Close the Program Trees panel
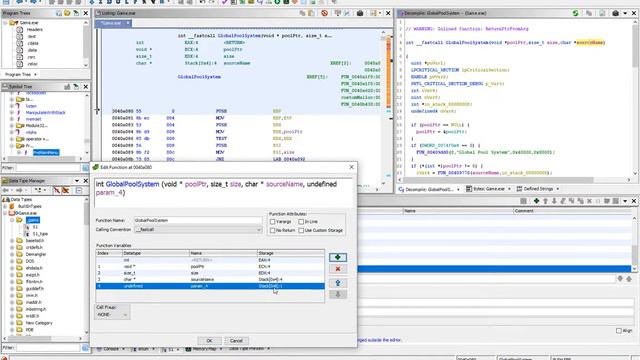Screen dimensions: 640x360 pos(86,13)
